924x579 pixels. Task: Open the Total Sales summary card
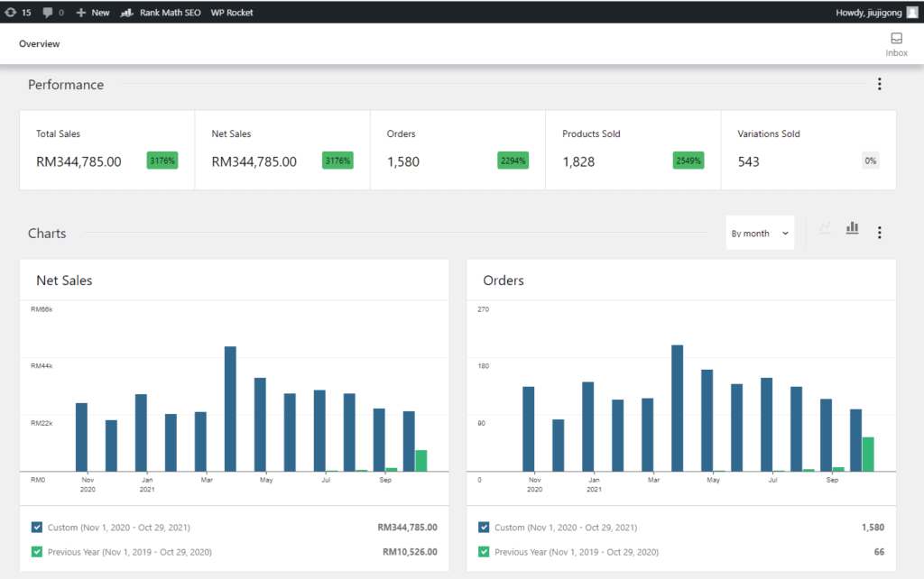106,150
